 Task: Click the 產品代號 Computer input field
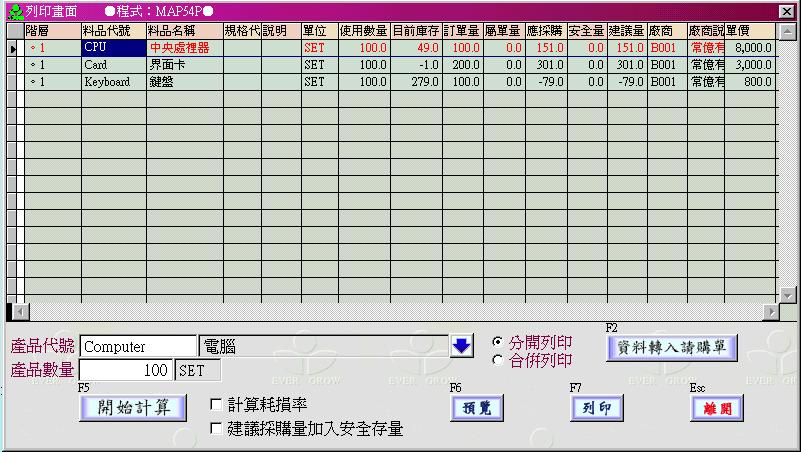coord(138,347)
